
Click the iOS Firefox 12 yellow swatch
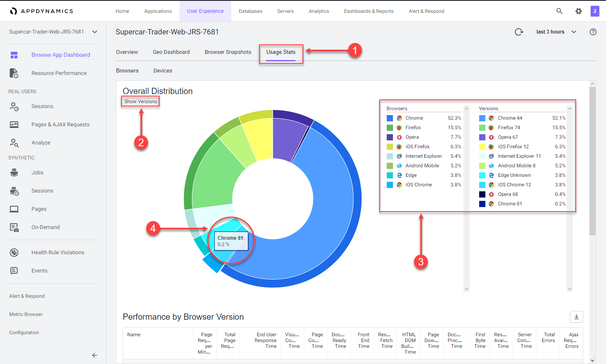(482, 147)
